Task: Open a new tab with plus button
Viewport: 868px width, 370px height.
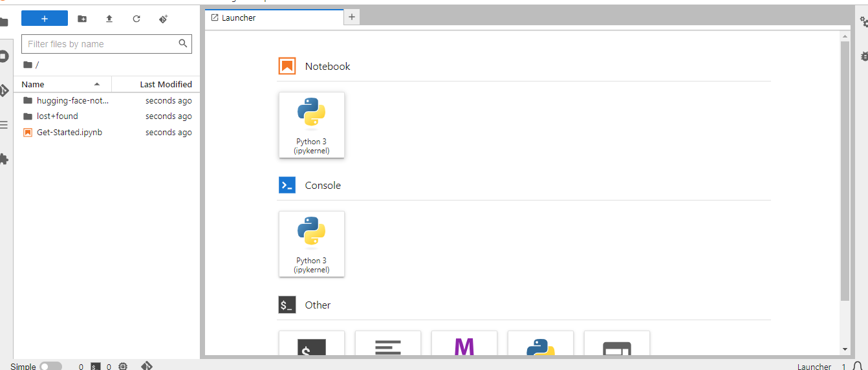Action: point(352,17)
